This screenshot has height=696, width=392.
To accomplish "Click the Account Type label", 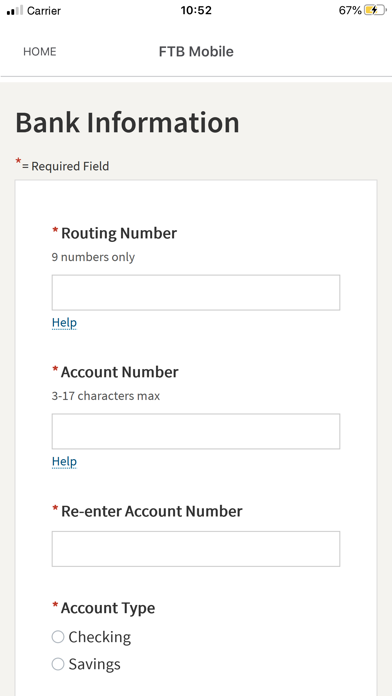I will (108, 608).
